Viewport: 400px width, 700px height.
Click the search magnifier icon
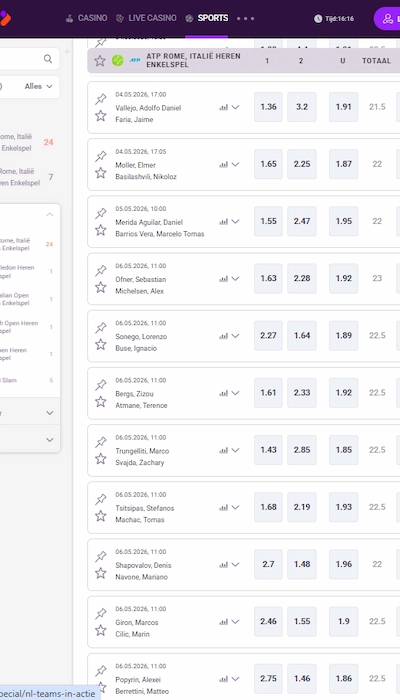coord(48,59)
